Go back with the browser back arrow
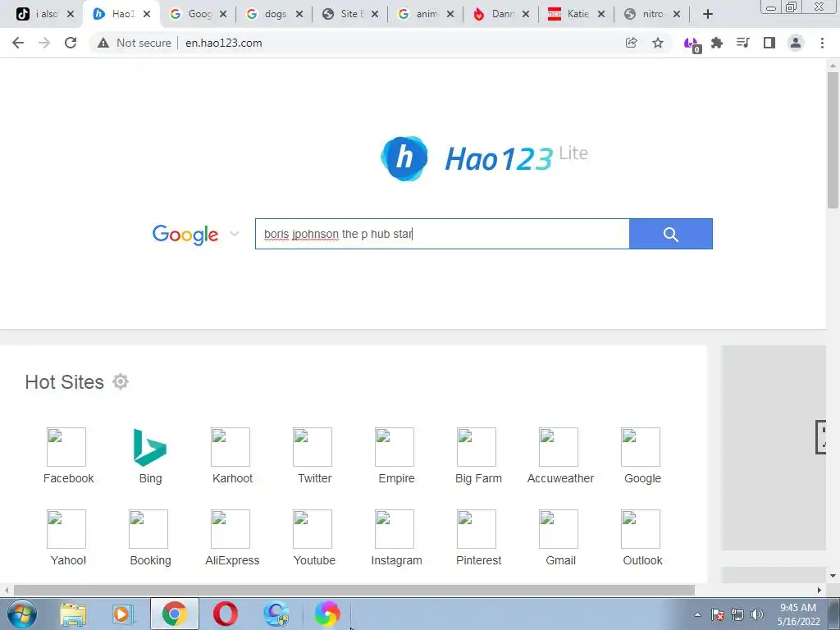The image size is (840, 630). point(18,43)
